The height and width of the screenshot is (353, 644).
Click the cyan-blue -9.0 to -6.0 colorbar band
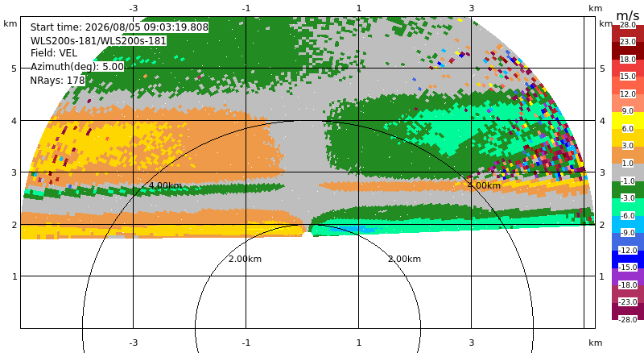[628, 224]
